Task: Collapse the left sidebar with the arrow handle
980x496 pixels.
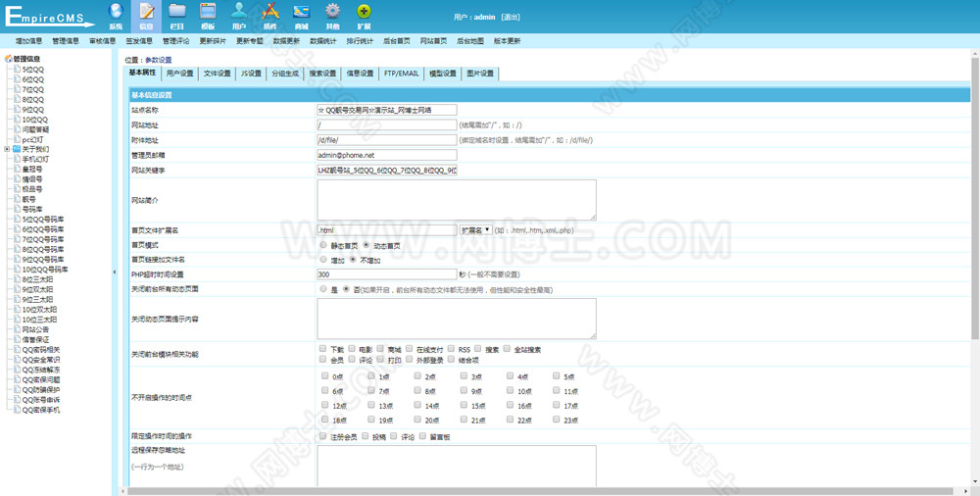Action: pyautogui.click(x=115, y=273)
